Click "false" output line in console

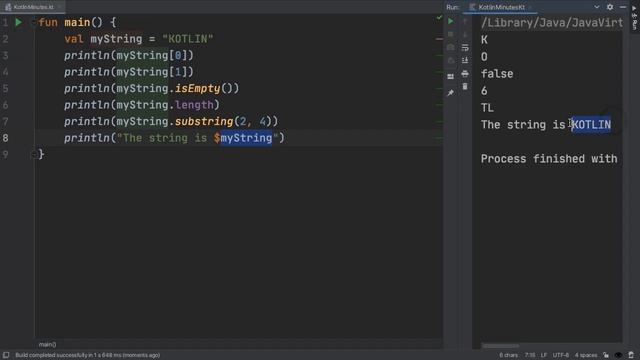(x=497, y=74)
